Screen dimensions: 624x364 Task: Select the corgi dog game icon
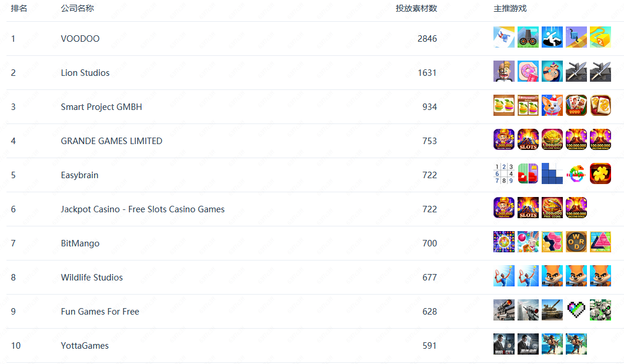pos(552,105)
